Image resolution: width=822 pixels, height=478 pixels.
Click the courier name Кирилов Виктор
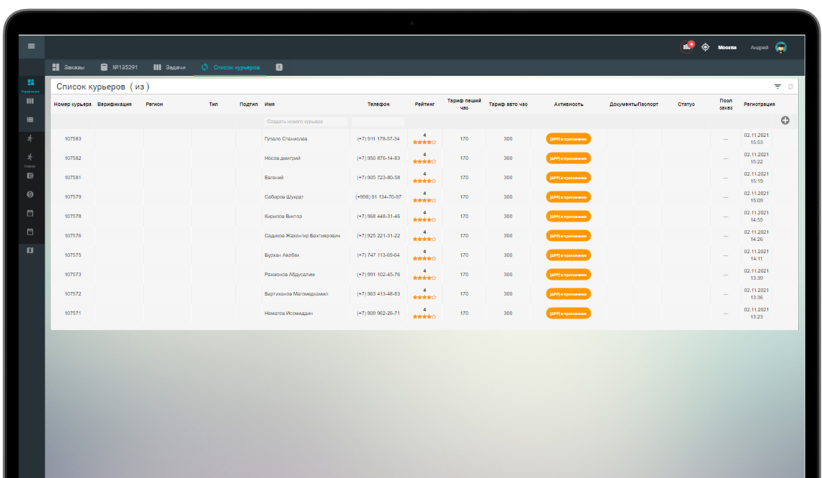pyautogui.click(x=283, y=216)
